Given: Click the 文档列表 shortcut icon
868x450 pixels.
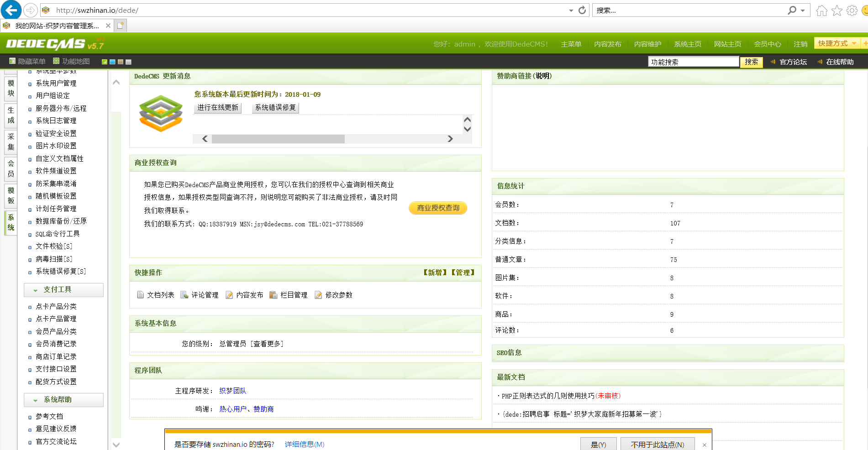Looking at the screenshot, I should 141,295.
